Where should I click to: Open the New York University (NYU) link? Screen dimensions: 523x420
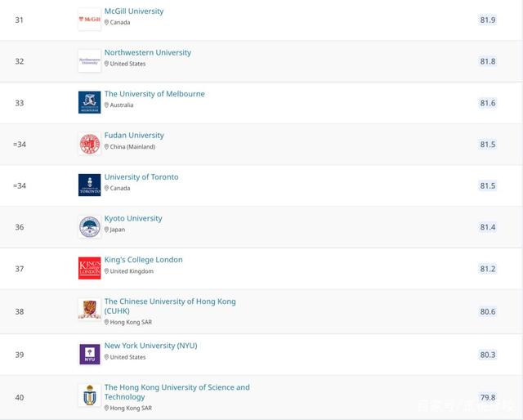[x=150, y=346]
